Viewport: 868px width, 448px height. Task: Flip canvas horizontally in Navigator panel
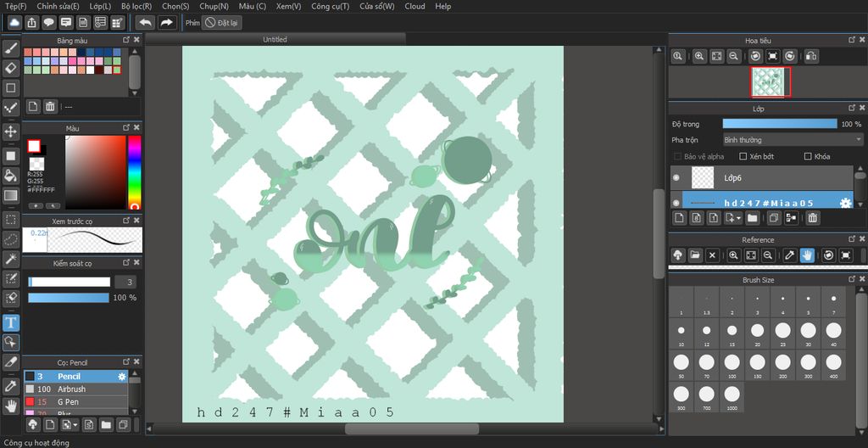[x=811, y=56]
